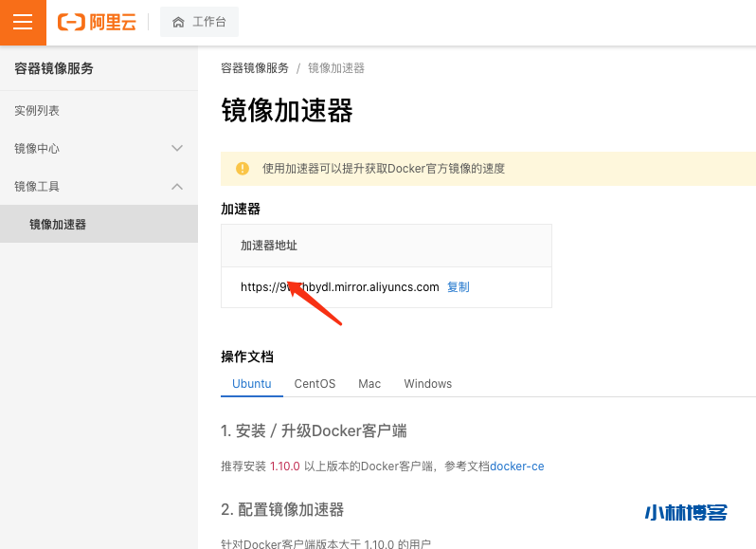The width and height of the screenshot is (756, 549).
Task: Select the Windows documentation tab
Action: click(x=428, y=384)
